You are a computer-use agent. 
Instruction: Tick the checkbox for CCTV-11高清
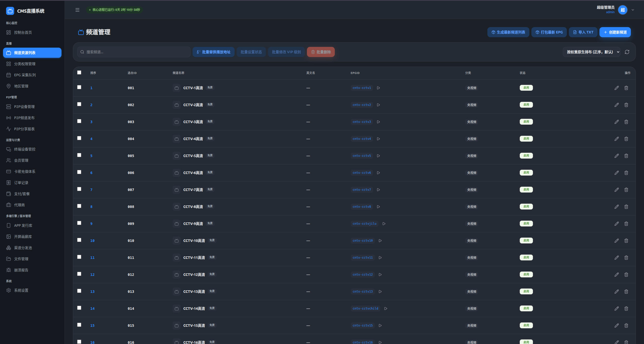click(79, 257)
